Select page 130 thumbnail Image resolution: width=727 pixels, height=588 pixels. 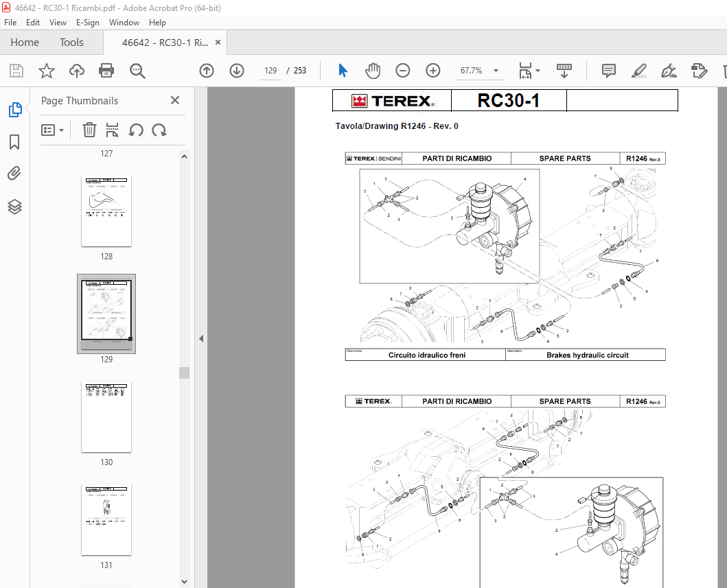coord(106,417)
